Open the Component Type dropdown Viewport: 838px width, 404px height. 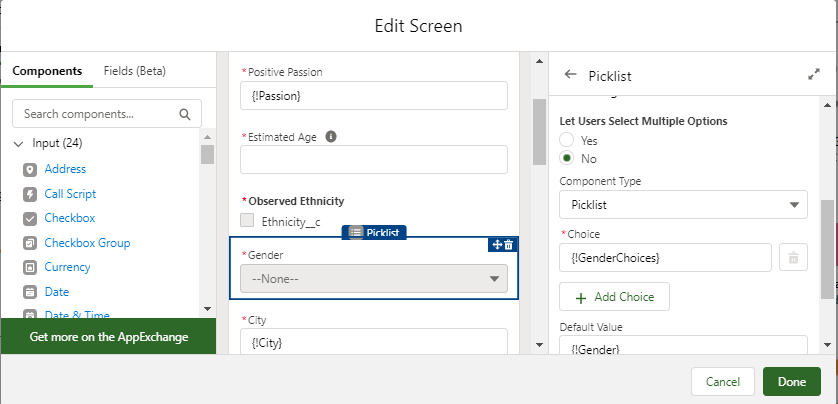pos(683,204)
